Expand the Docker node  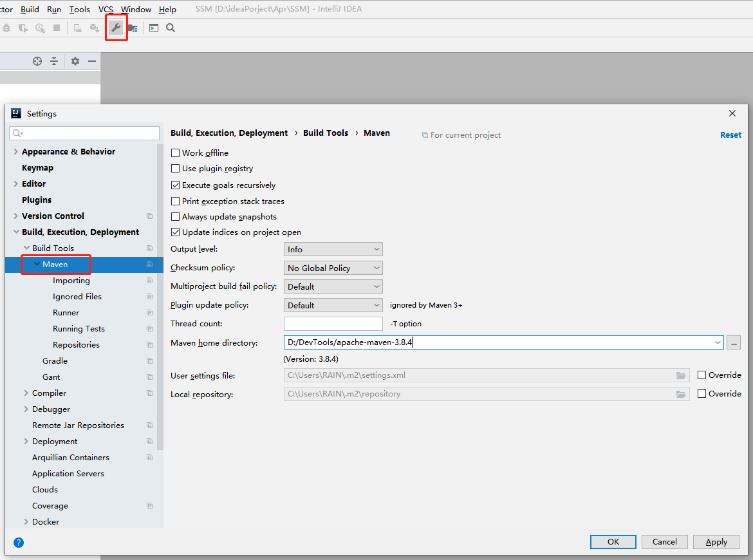[x=26, y=521]
